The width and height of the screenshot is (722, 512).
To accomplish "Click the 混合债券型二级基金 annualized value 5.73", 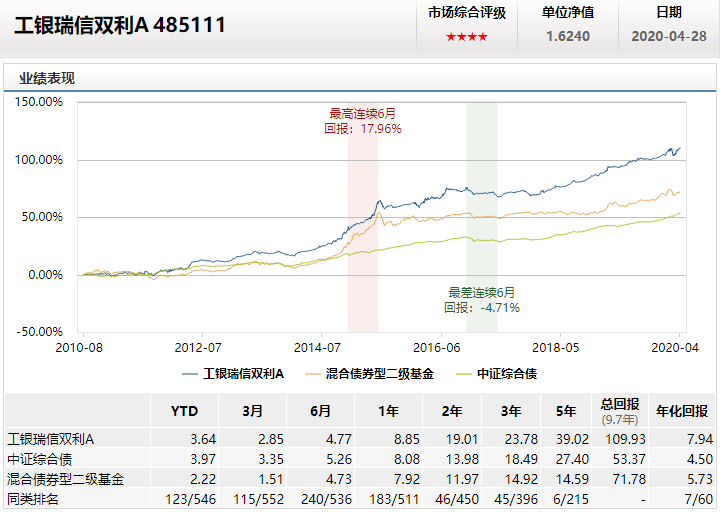I will pyautogui.click(x=700, y=480).
